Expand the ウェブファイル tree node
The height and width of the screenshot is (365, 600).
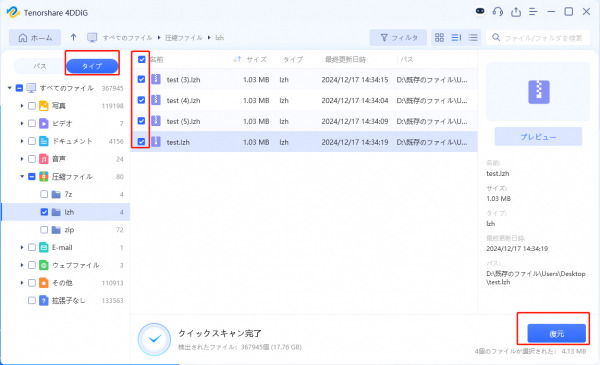pos(22,265)
